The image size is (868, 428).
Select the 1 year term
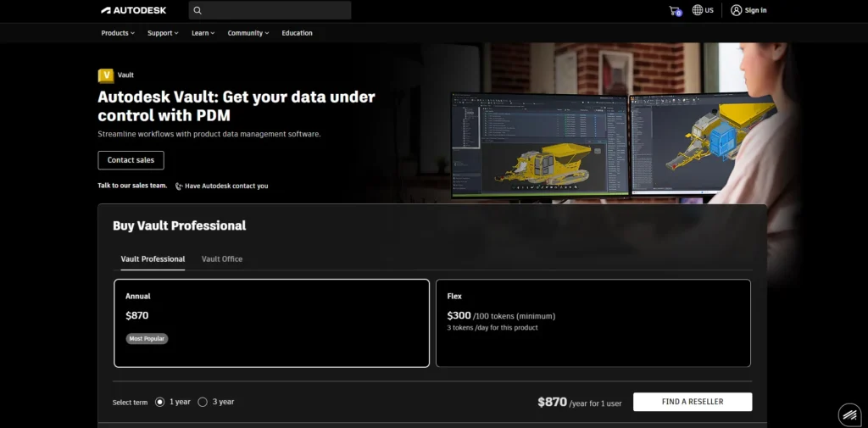point(160,402)
